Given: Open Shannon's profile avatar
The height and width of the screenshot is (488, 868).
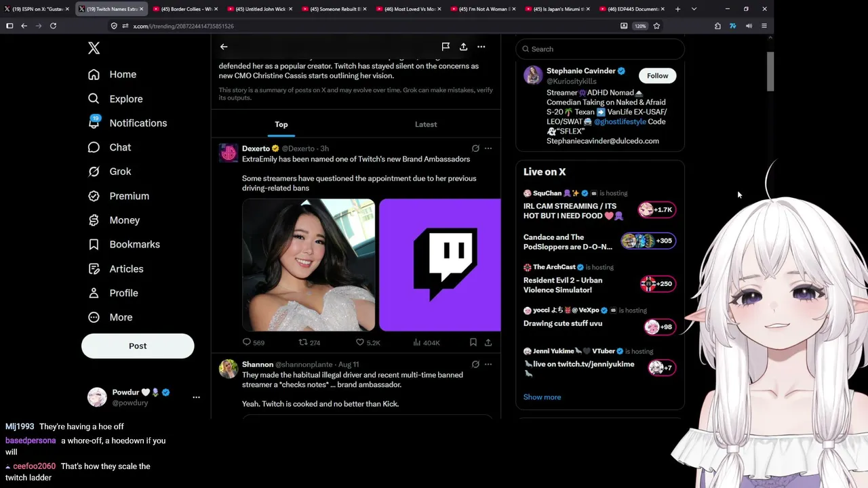Looking at the screenshot, I should coord(229,369).
